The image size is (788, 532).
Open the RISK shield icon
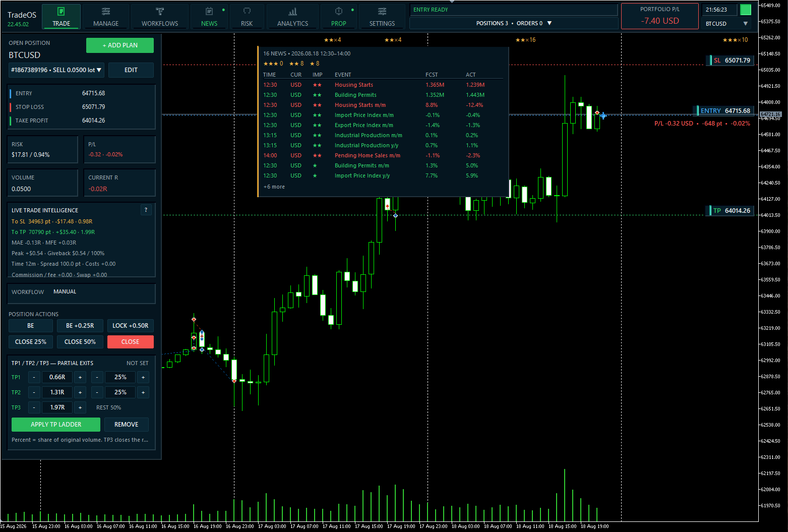(247, 12)
